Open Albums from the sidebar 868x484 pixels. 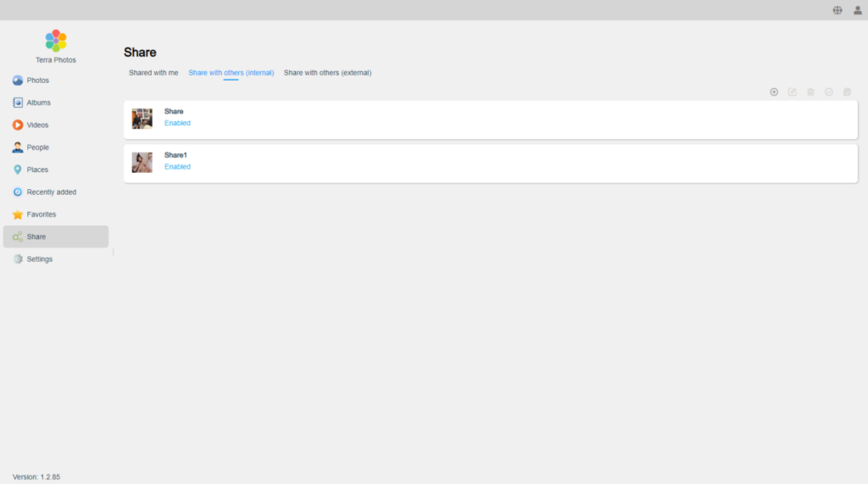38,103
